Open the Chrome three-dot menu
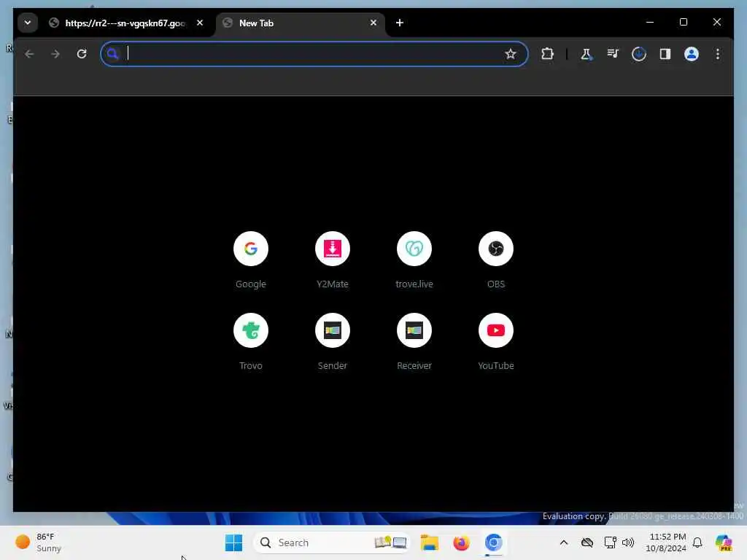The image size is (747, 560). click(x=718, y=54)
